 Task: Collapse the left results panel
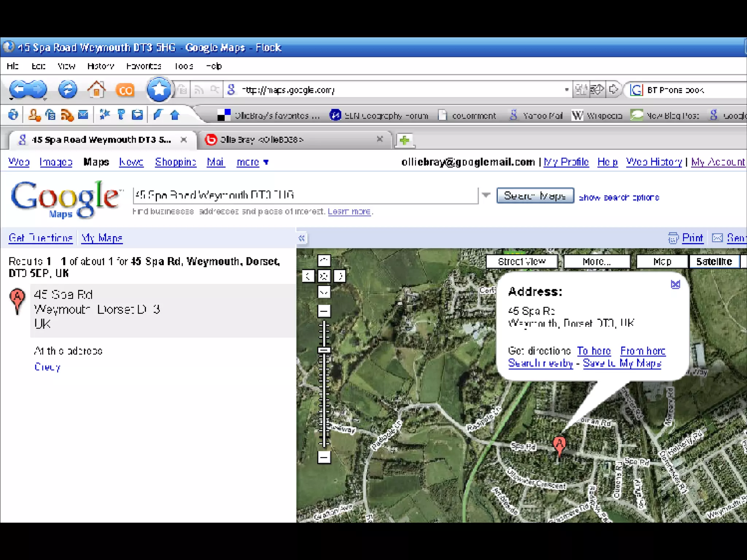click(302, 238)
